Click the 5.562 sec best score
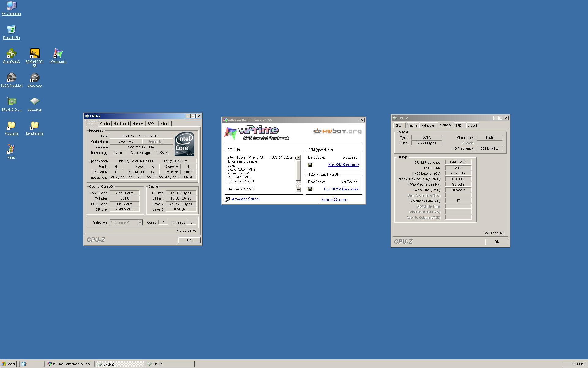588x368 pixels. click(350, 157)
